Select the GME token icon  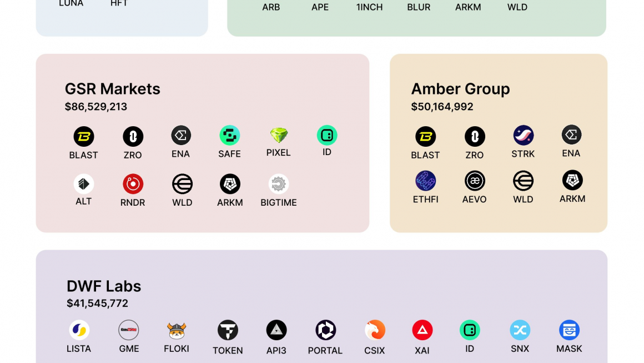(129, 330)
